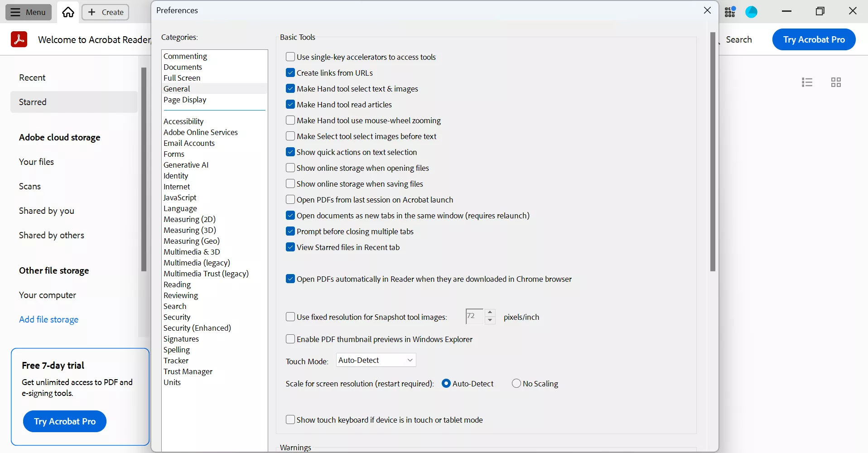Click the Adobe Acrobat logo
The width and height of the screenshot is (868, 453).
click(19, 39)
